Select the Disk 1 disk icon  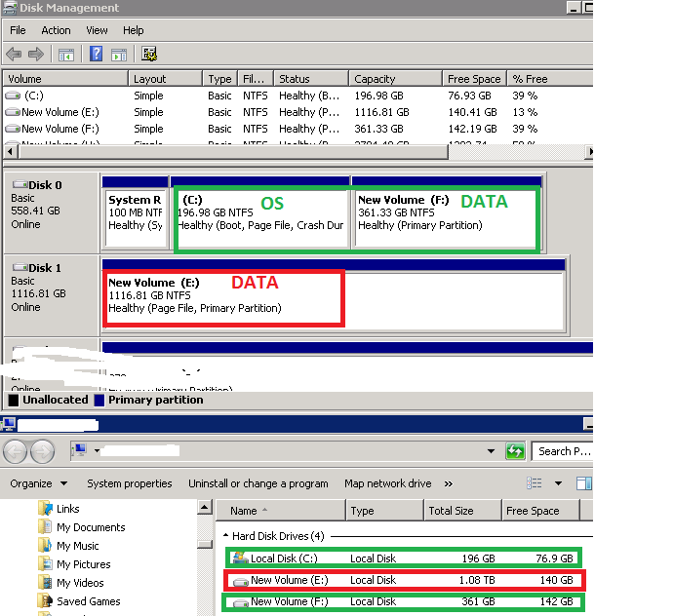20,268
